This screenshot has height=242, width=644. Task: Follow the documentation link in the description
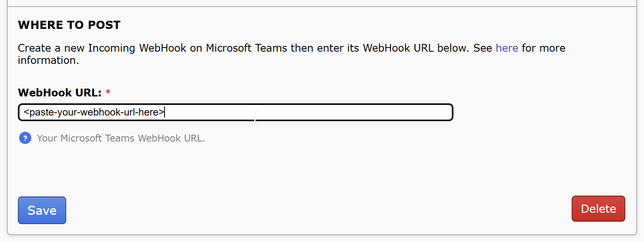click(507, 48)
